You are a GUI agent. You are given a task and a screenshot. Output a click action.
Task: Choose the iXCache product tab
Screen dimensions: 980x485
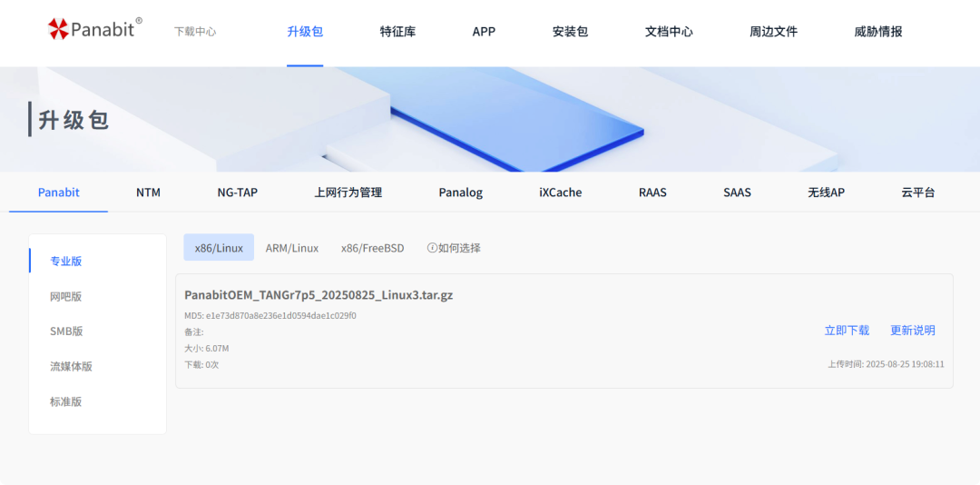click(x=560, y=193)
